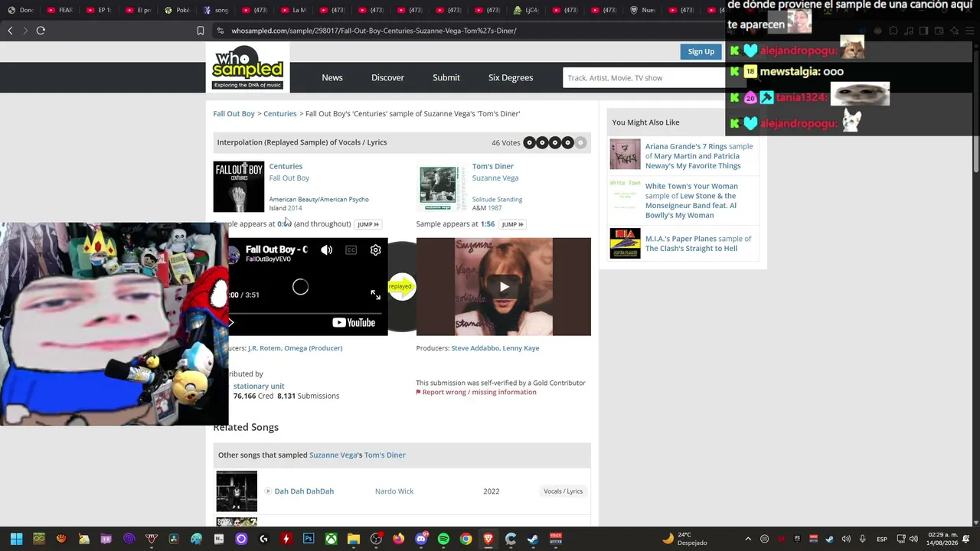
Task: Switch to the song browser tab
Action: [216, 10]
